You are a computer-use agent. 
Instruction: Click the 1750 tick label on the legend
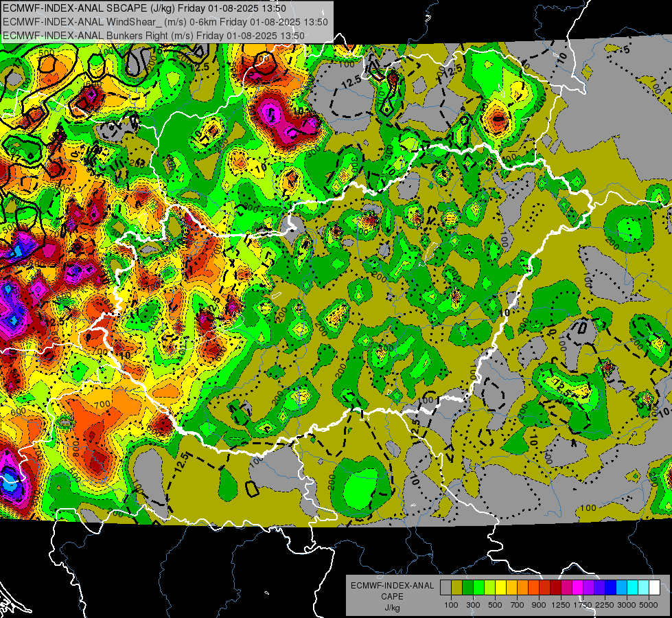583,605
